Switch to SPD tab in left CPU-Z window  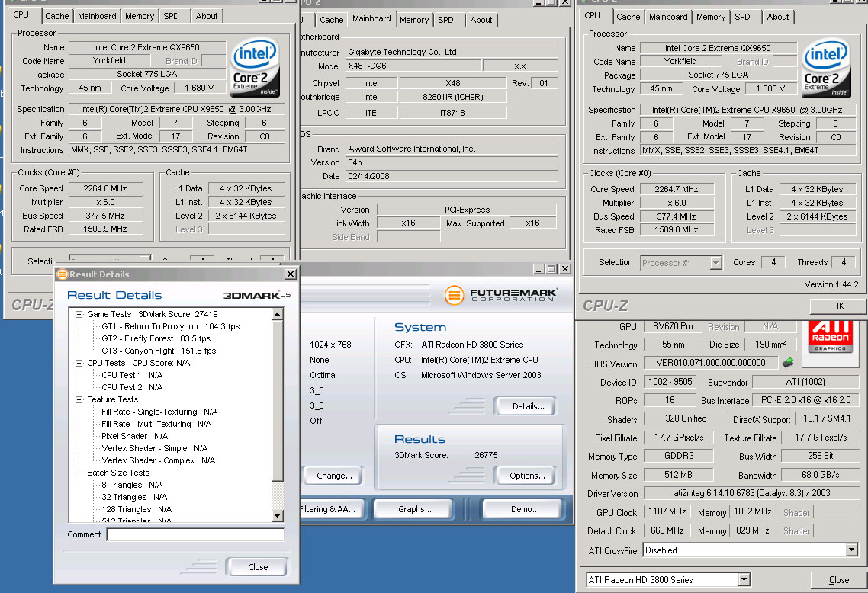coord(172,16)
